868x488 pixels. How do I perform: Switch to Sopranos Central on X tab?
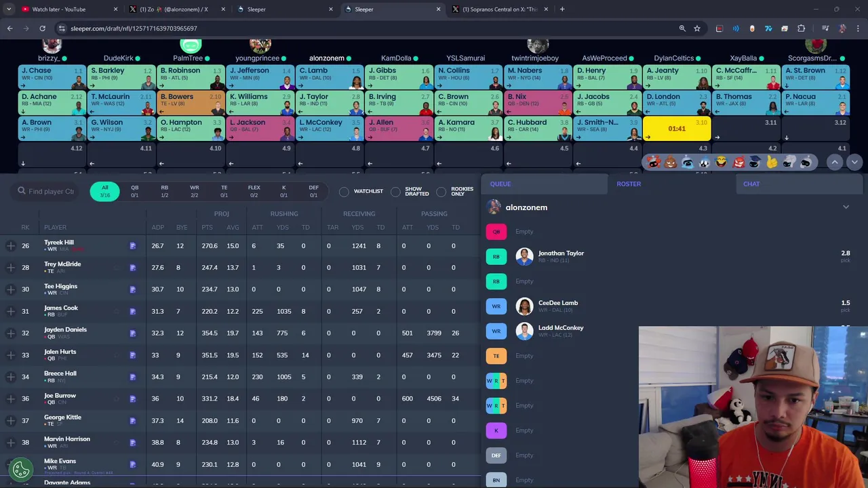(502, 9)
